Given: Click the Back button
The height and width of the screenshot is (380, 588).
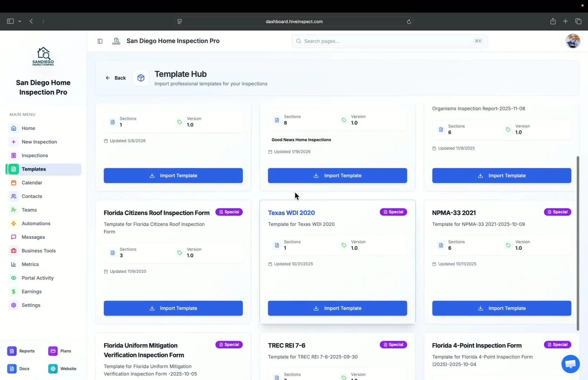Looking at the screenshot, I should point(115,78).
